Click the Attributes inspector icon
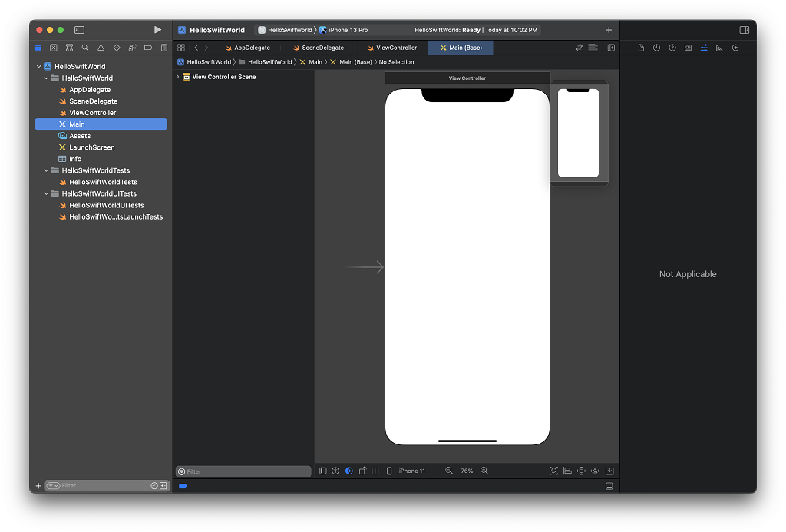 pyautogui.click(x=704, y=48)
